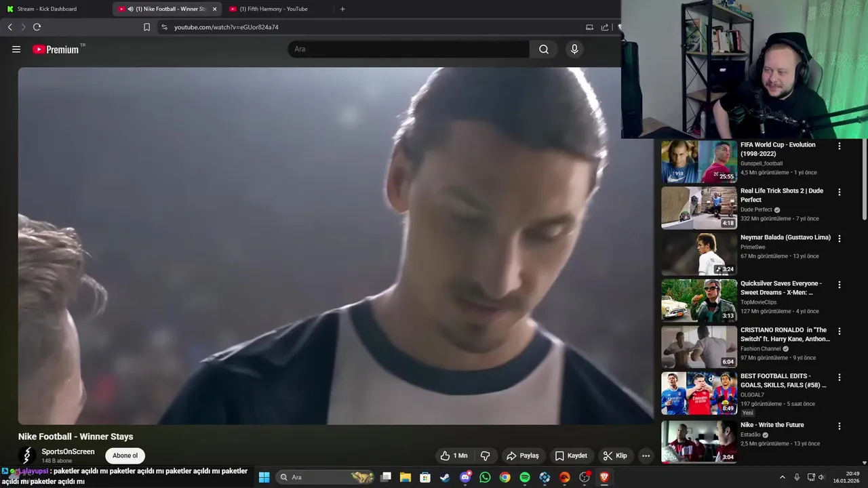The height and width of the screenshot is (488, 868).
Task: Open Task View on the taskbar
Action: [x=386, y=477]
